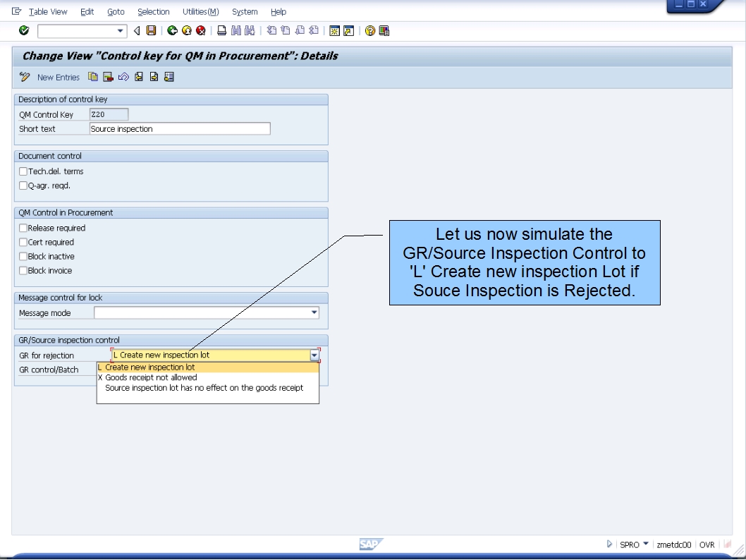Click the green Continue checkmark button
Image resolution: width=746 pixels, height=560 pixels.
coord(22,30)
